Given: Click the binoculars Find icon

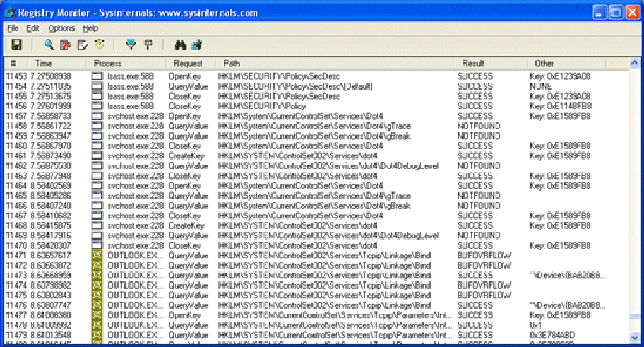Looking at the screenshot, I should [x=180, y=45].
